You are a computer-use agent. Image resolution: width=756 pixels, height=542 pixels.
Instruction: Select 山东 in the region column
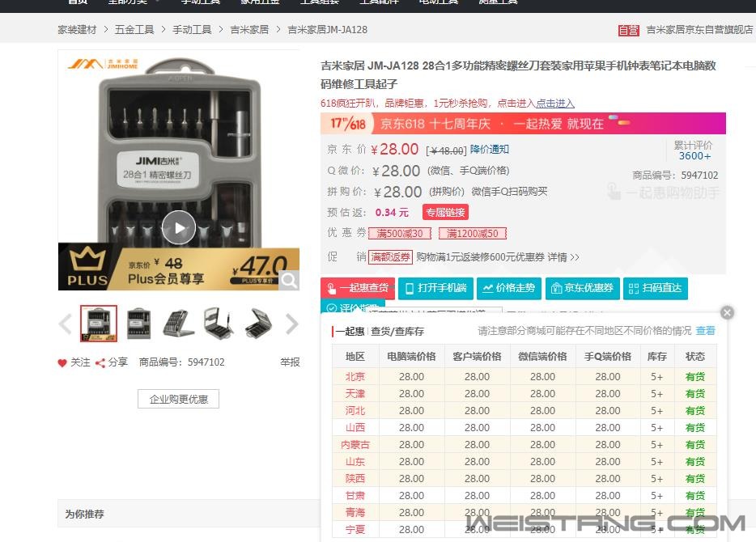coord(355,462)
